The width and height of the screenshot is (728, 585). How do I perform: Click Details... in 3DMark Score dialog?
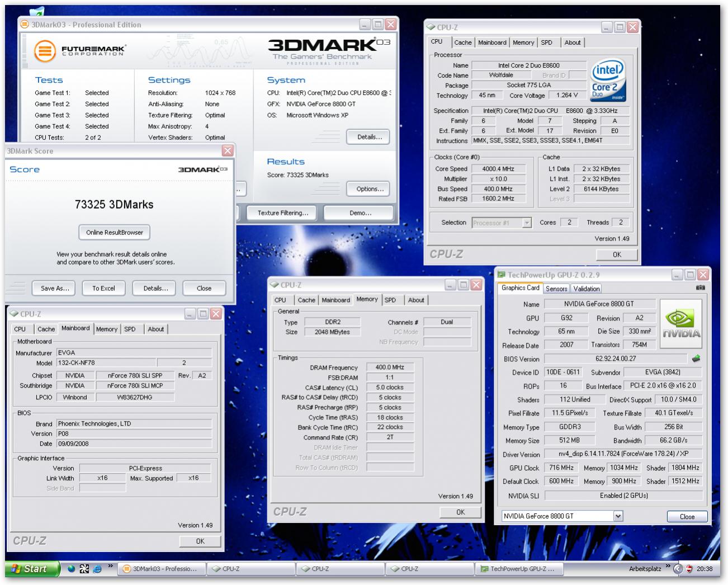coord(155,289)
